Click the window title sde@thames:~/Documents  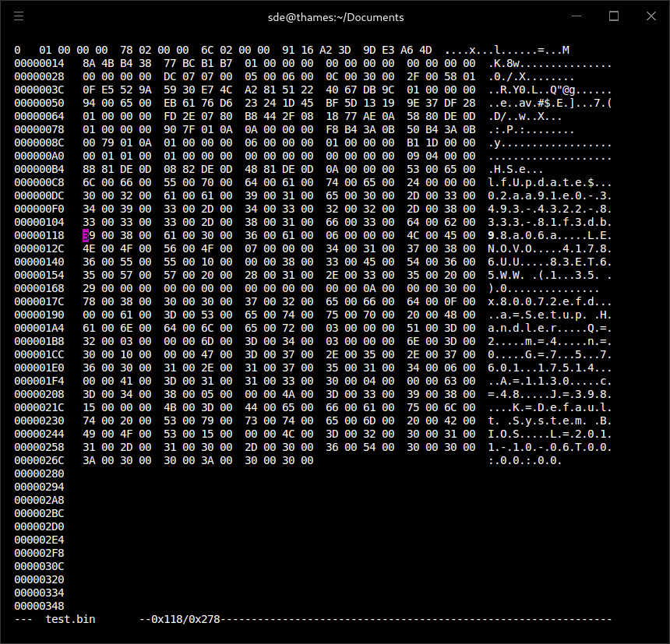(x=336, y=17)
